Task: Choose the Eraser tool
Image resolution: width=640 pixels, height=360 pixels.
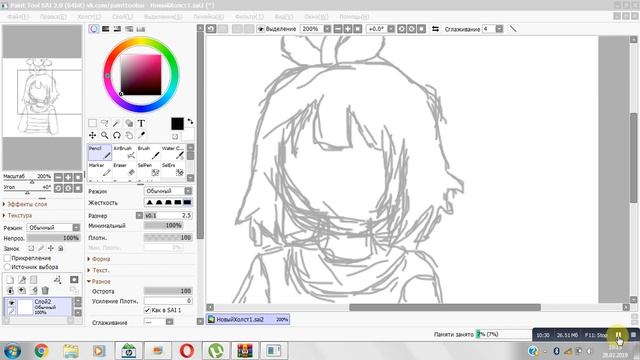Action: 124,169
